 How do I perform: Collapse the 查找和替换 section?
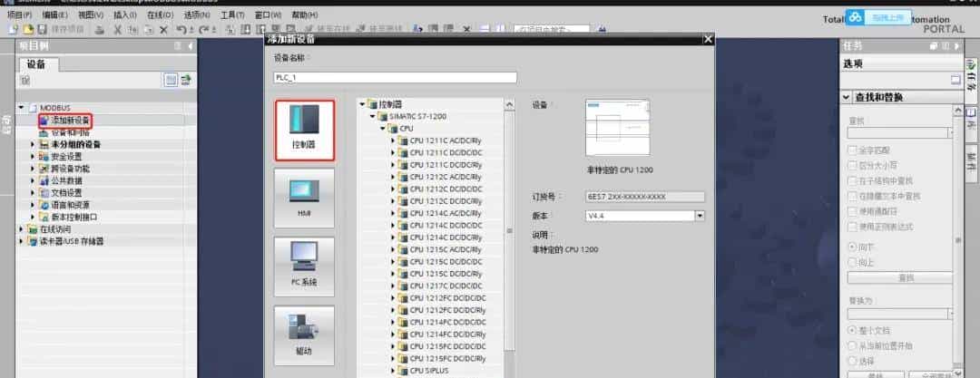point(846,98)
